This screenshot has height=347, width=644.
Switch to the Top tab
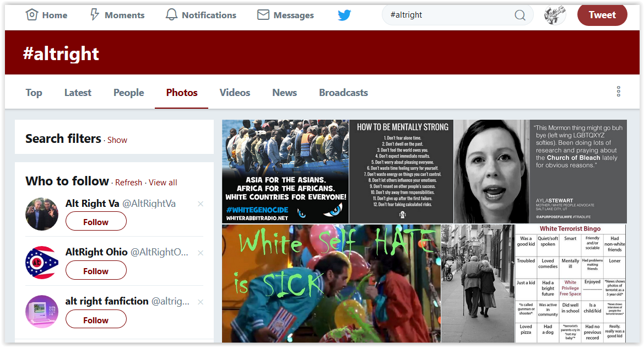pyautogui.click(x=34, y=93)
